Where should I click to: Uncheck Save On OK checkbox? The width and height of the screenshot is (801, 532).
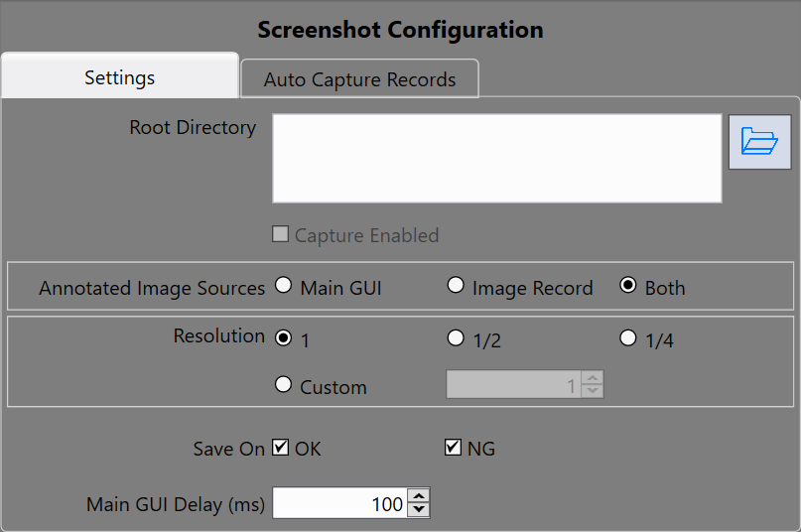coord(281,448)
